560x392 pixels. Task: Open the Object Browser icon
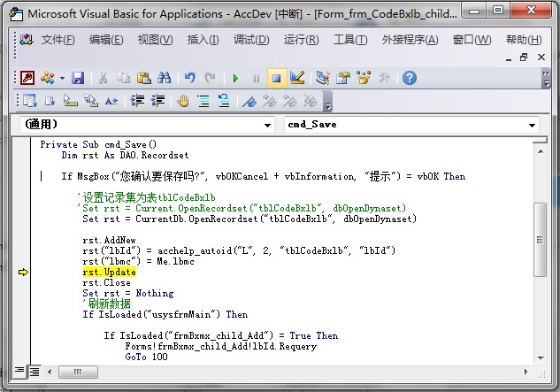(364, 78)
